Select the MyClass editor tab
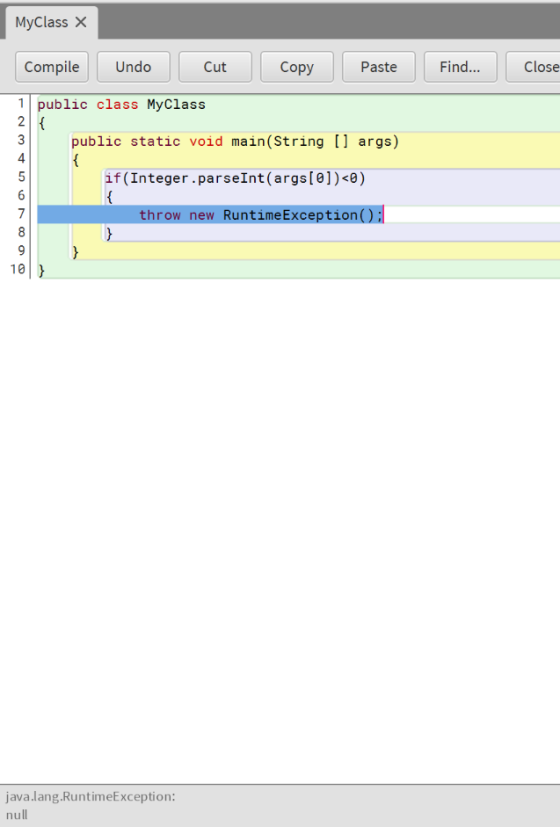 51,23
